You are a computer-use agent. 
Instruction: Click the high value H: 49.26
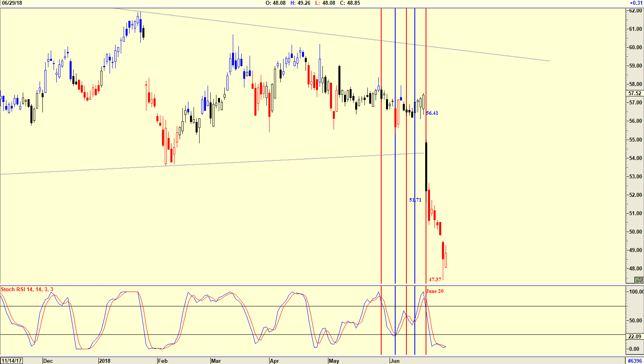coord(300,3)
